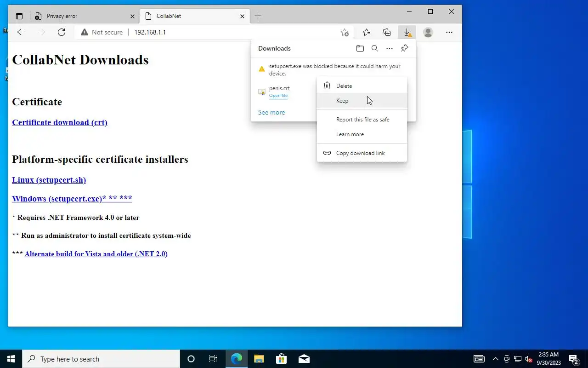588x368 pixels.
Task: Open Alternate build for Vista link
Action: coord(96,254)
